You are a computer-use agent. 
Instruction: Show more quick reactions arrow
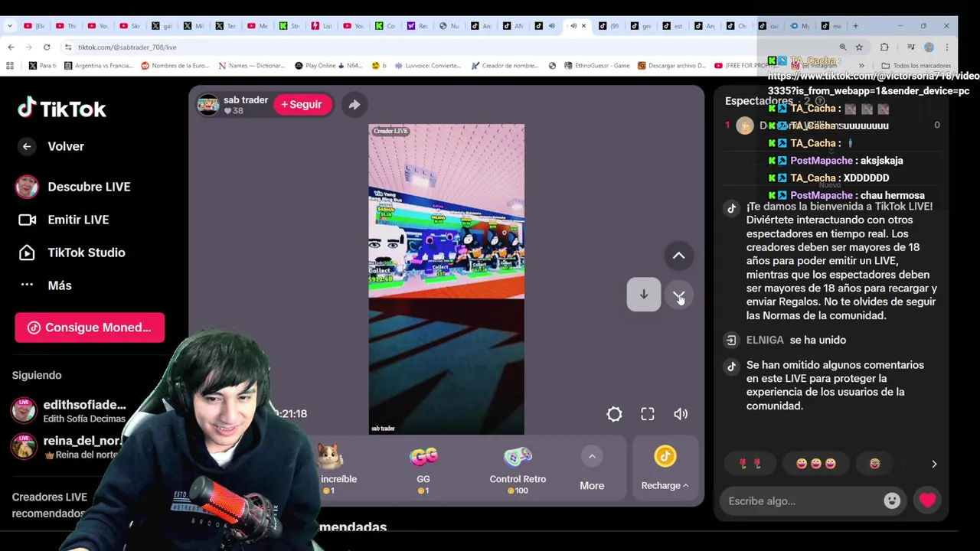coord(933,464)
